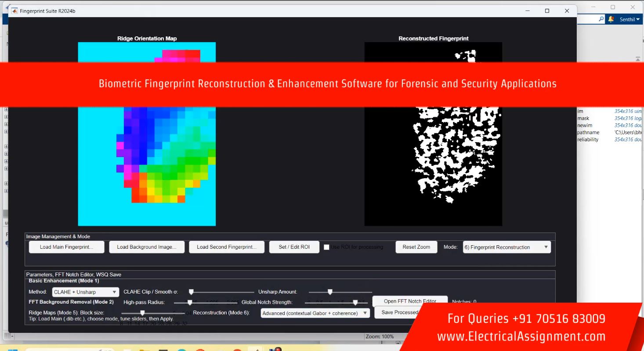This screenshot has height=351, width=644.
Task: Click the Unsharp Amount slider handle
Action: 330,292
